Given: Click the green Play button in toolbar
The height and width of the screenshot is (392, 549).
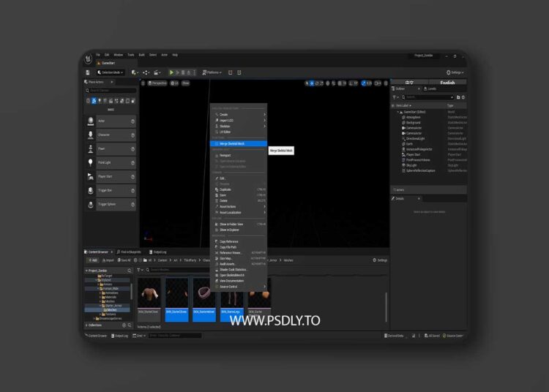Looking at the screenshot, I should tap(171, 72).
